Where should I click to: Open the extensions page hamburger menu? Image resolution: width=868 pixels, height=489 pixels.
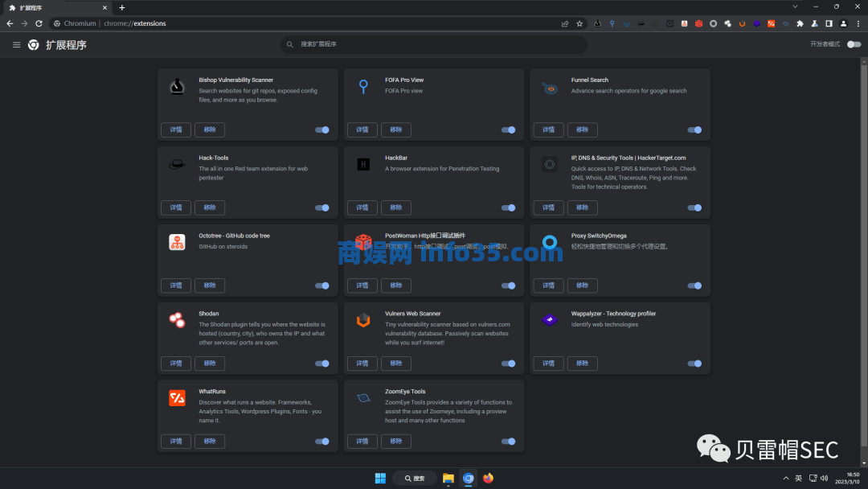17,45
